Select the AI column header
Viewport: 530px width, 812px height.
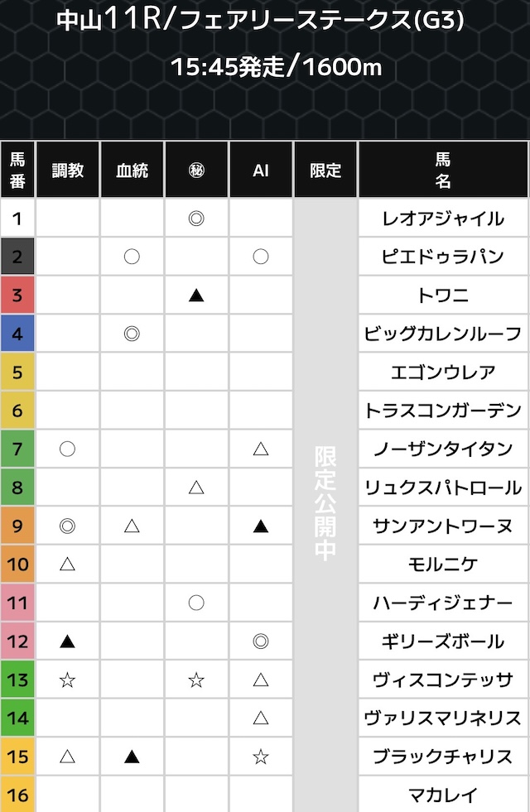point(261,170)
